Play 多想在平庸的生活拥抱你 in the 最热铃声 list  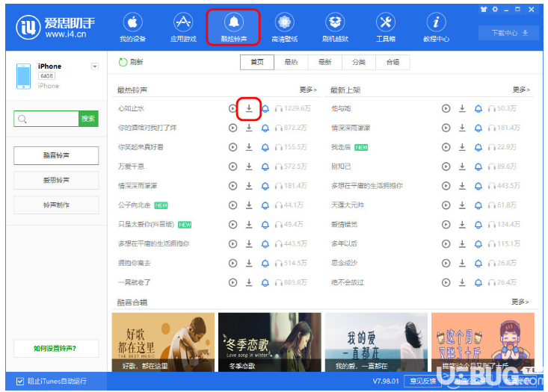click(x=233, y=243)
